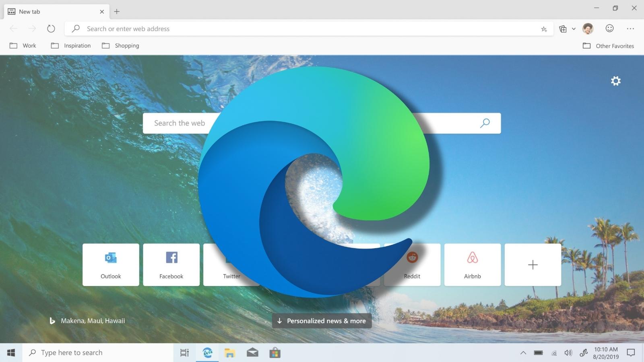644x362 pixels.
Task: Add a new quick link tile
Action: 533,265
